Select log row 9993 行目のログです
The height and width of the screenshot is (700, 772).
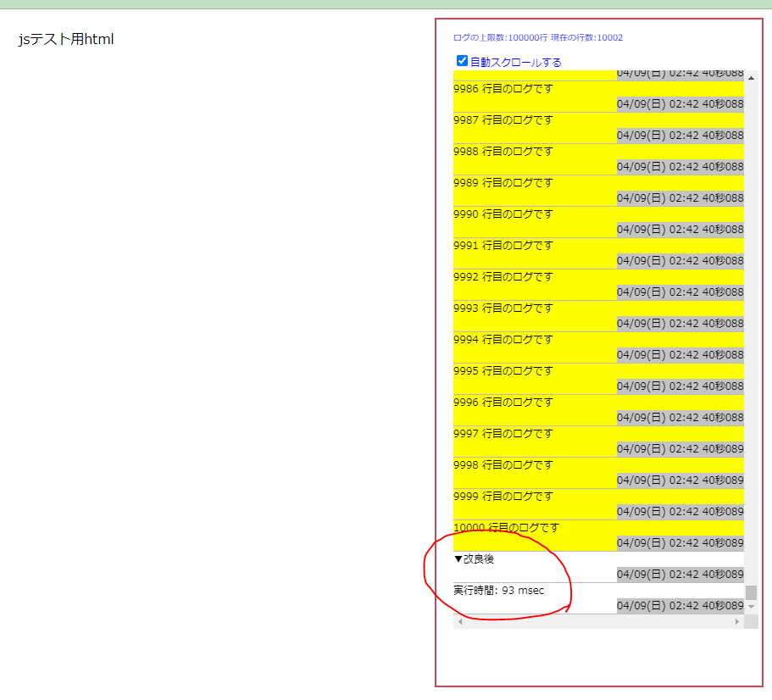click(x=598, y=317)
